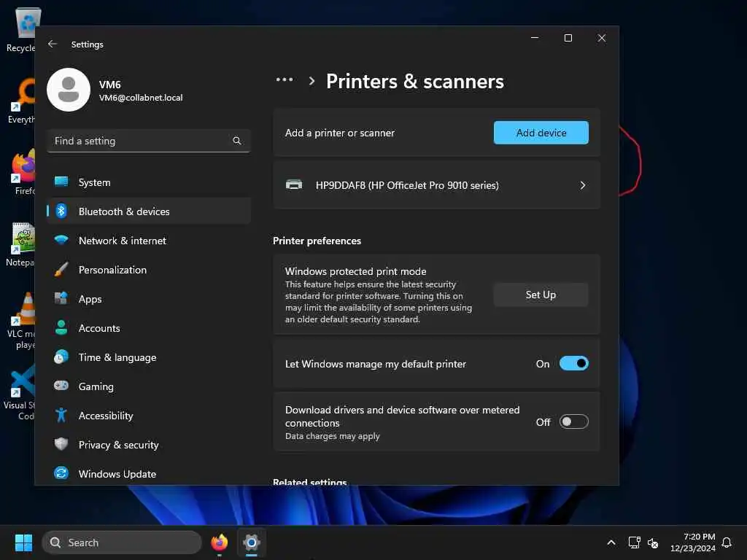Image resolution: width=747 pixels, height=560 pixels.
Task: Enable download drivers over metered connections
Action: point(573,422)
